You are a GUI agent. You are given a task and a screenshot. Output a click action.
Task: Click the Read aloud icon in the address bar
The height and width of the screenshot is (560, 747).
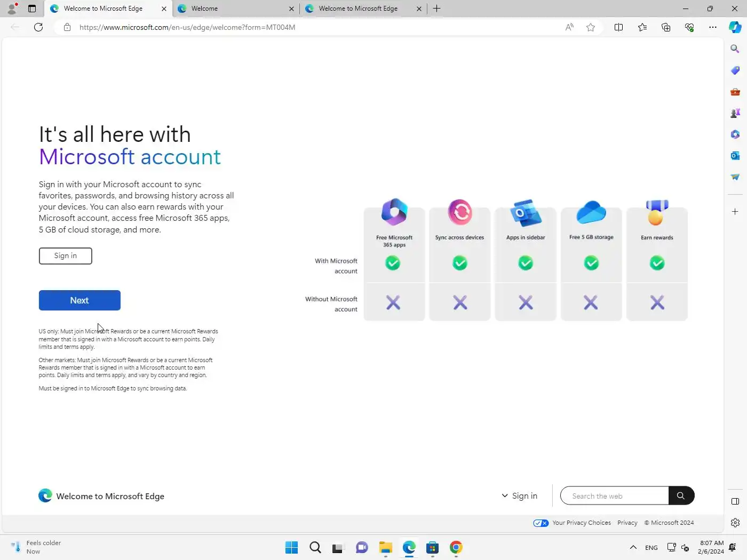(x=569, y=27)
